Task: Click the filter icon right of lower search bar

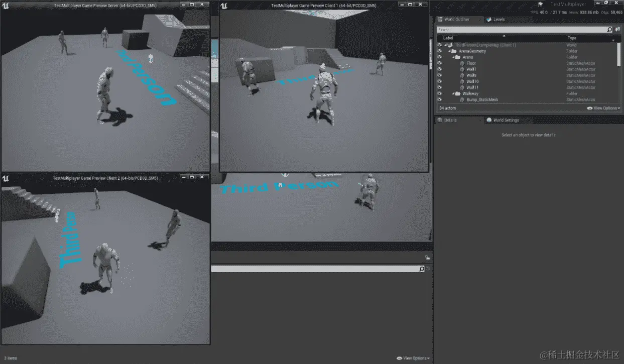Action: coord(428,269)
